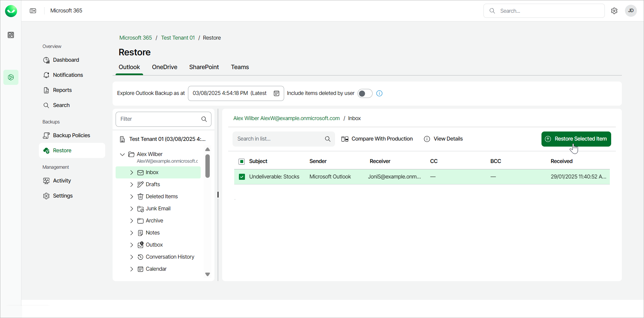
Task: Collapse the Alex Wilber mailbox tree
Action: click(x=122, y=154)
